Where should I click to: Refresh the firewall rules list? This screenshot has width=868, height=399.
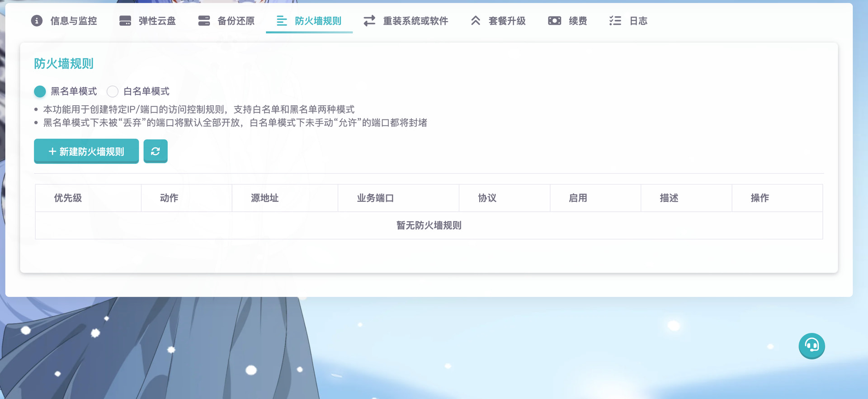coord(156,151)
